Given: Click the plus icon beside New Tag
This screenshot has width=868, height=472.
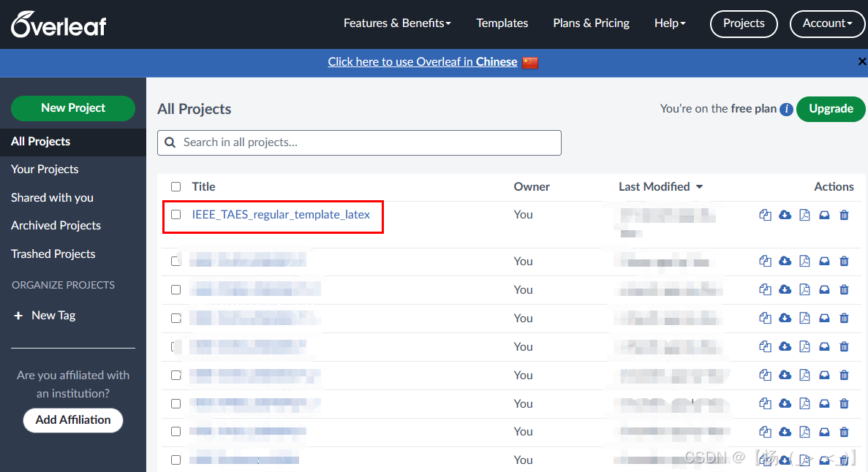Looking at the screenshot, I should point(18,316).
